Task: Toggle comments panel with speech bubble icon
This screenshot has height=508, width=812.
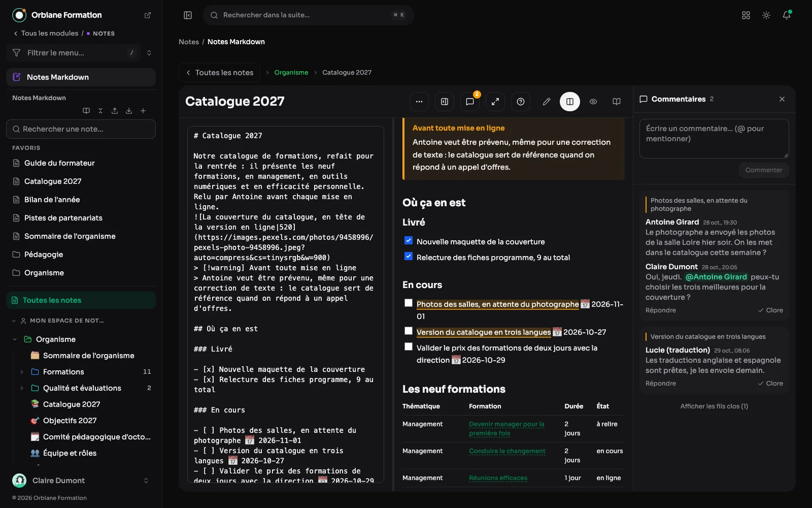Action: (x=470, y=102)
